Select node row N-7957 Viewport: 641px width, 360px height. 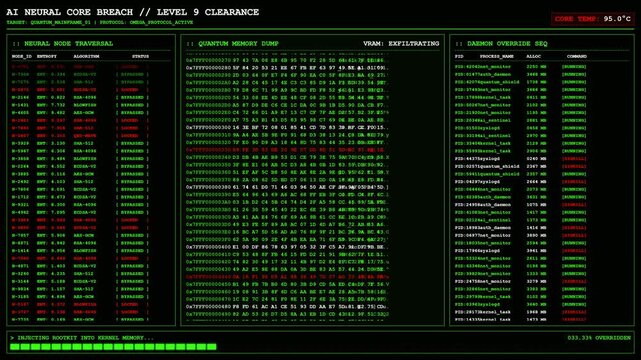(80, 235)
